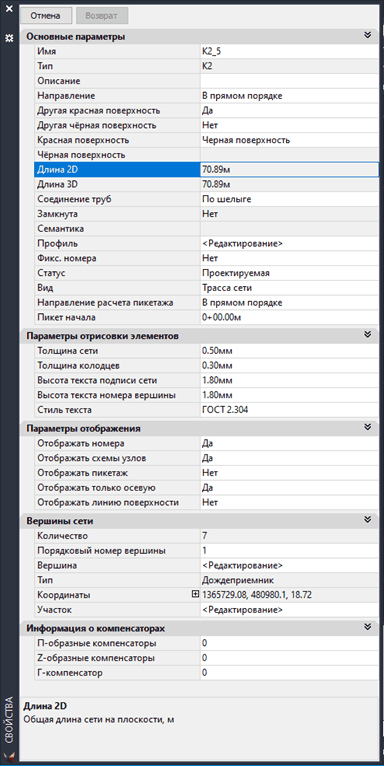Toggle Отображать линию поверхности value
This screenshot has width=384, height=766.
click(289, 502)
